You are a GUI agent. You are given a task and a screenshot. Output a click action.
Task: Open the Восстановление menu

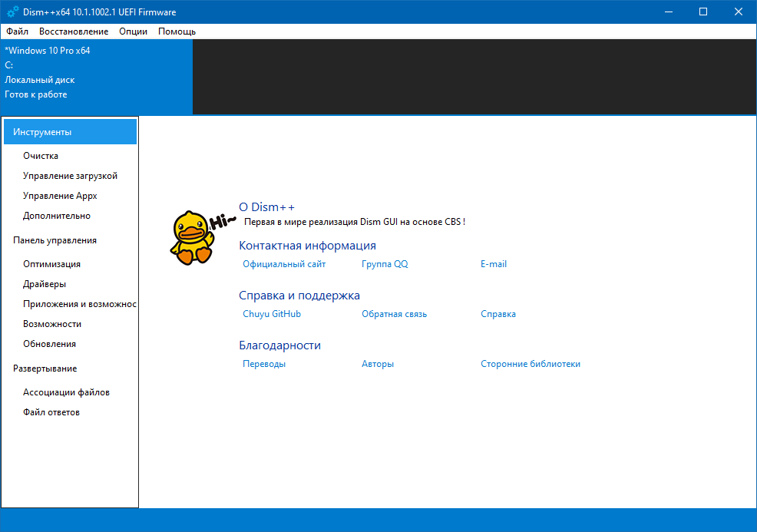coord(74,31)
